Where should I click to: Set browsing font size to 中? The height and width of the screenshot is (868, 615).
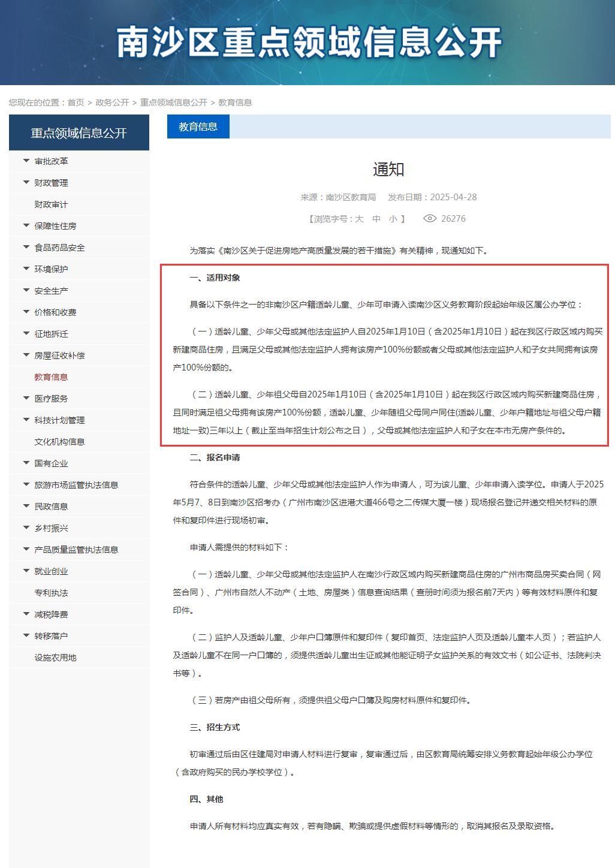click(x=376, y=219)
